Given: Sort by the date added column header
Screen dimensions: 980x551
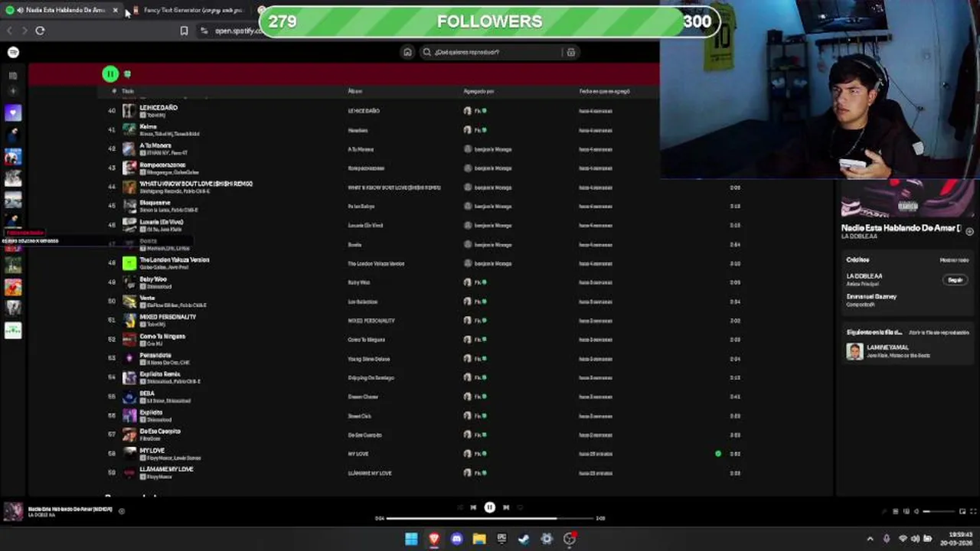Looking at the screenshot, I should (604, 91).
